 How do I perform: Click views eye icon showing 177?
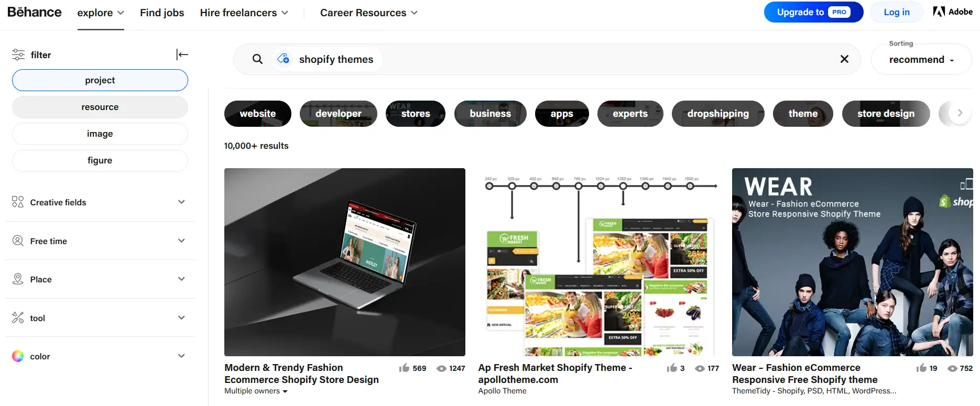point(700,368)
